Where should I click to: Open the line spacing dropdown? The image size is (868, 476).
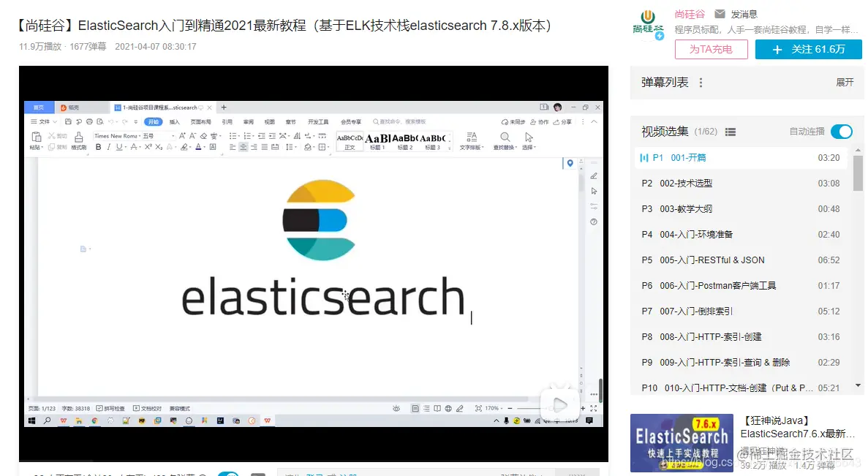pyautogui.click(x=290, y=147)
